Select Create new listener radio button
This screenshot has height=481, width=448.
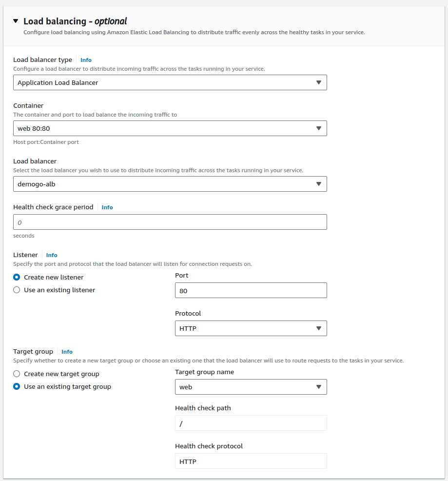(x=17, y=277)
